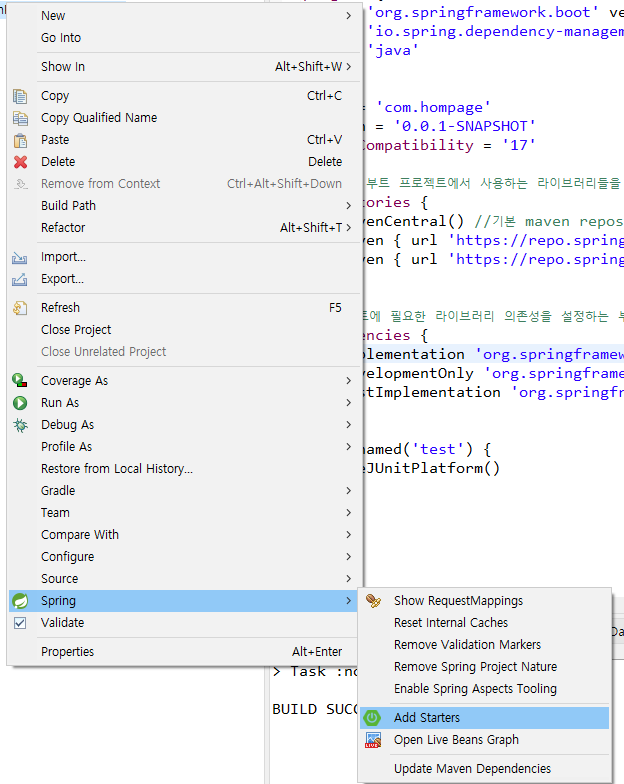Click the Add Starters power icon
624x784 pixels.
[372, 718]
